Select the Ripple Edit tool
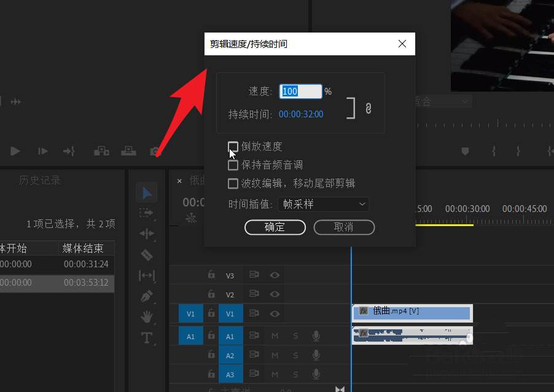Viewport: 554px width, 392px height. coord(147,233)
